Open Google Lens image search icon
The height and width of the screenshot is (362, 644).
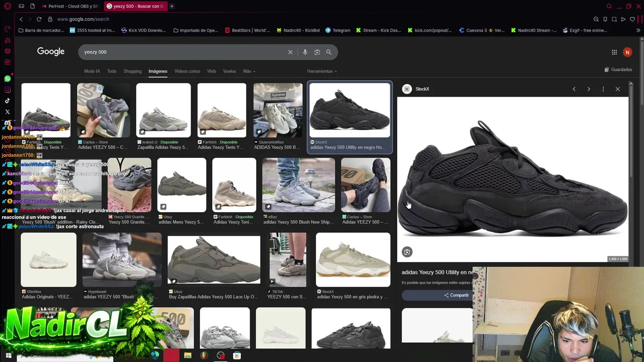point(317,52)
